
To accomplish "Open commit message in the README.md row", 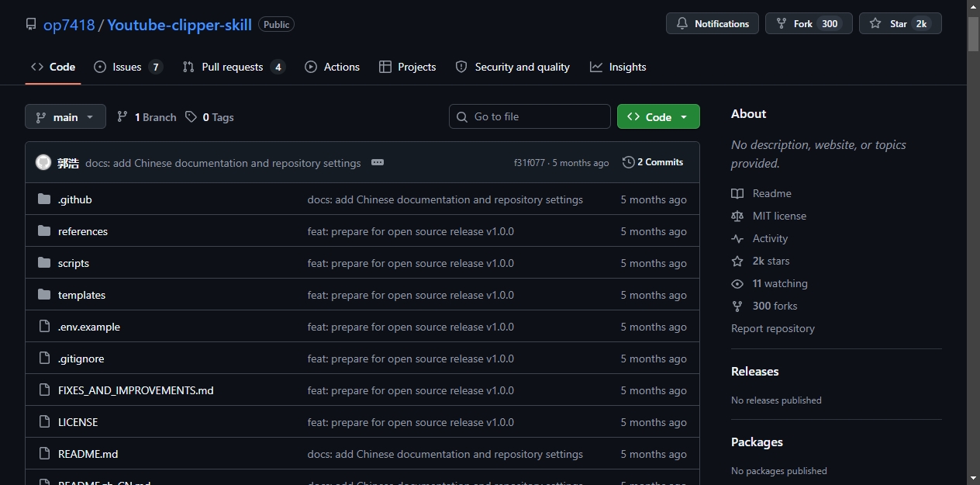I will (445, 454).
